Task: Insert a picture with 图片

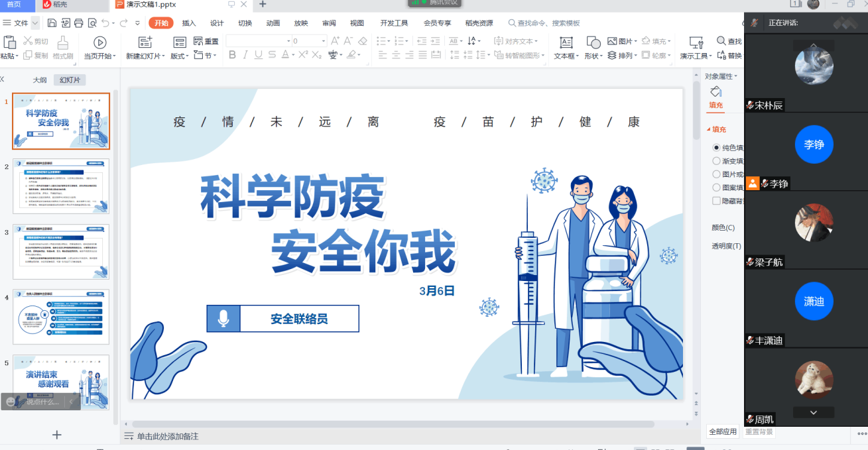Action: tap(622, 41)
